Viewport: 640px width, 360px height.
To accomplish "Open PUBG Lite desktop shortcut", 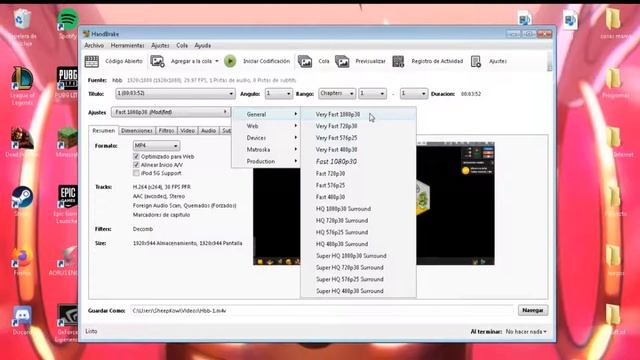I will click(x=67, y=78).
